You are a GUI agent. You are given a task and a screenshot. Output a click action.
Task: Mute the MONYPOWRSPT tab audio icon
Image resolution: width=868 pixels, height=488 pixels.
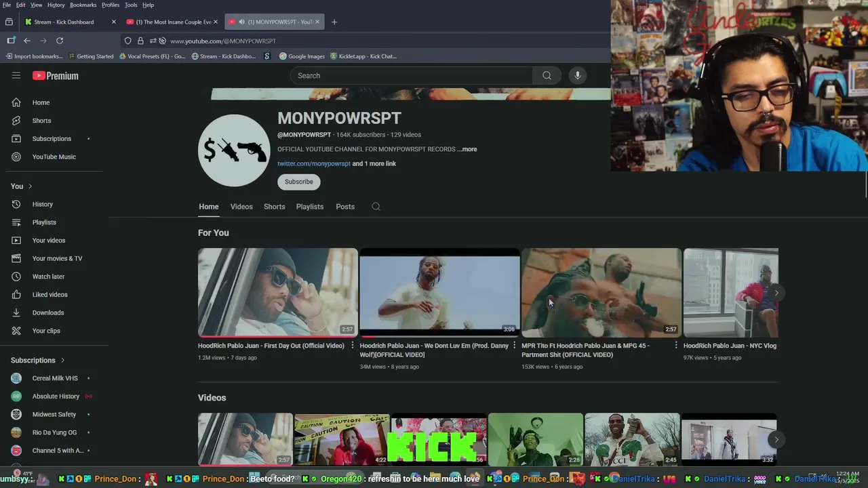pyautogui.click(x=241, y=22)
